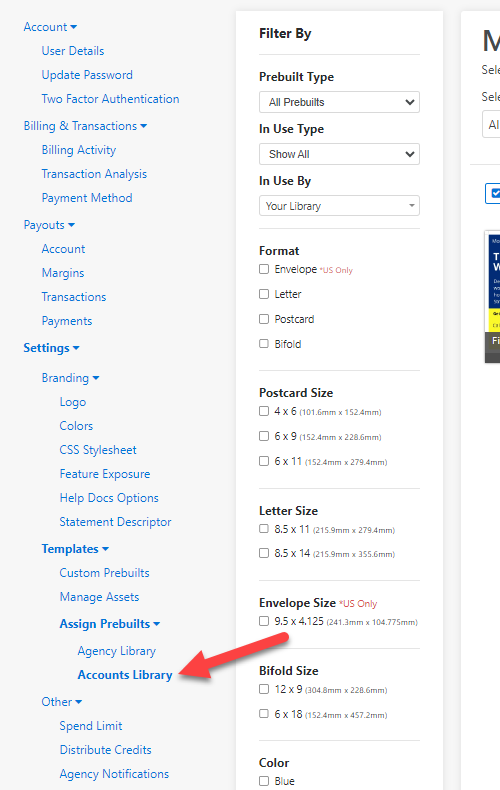
Task: Collapse the Templates submenu caret
Action: tap(105, 549)
